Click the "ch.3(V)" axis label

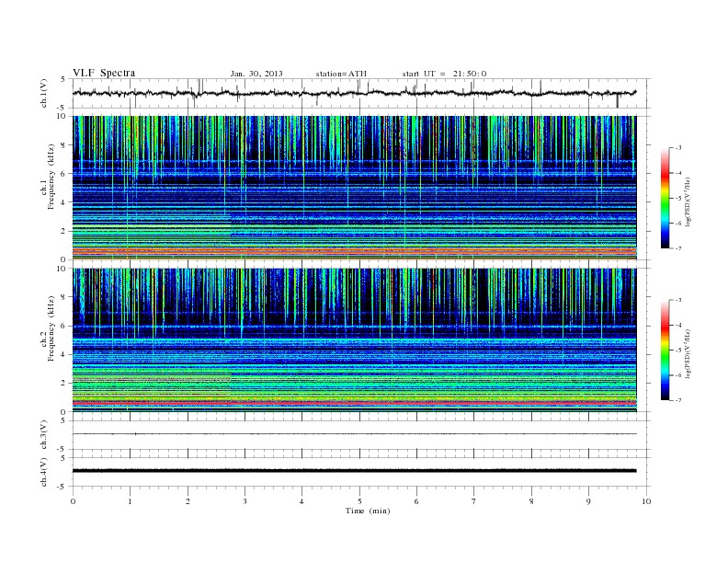(x=44, y=435)
